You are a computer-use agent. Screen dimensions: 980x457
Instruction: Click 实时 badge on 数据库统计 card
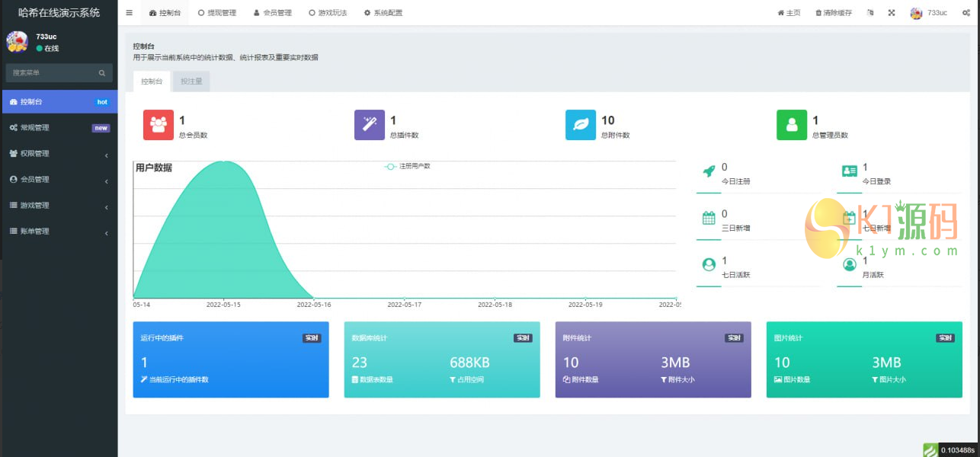click(x=523, y=338)
